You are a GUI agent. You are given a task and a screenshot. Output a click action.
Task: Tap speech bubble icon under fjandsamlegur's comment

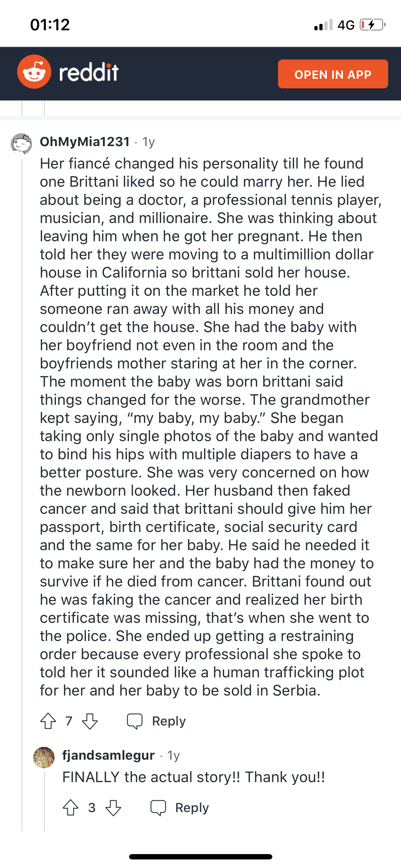coord(158,807)
